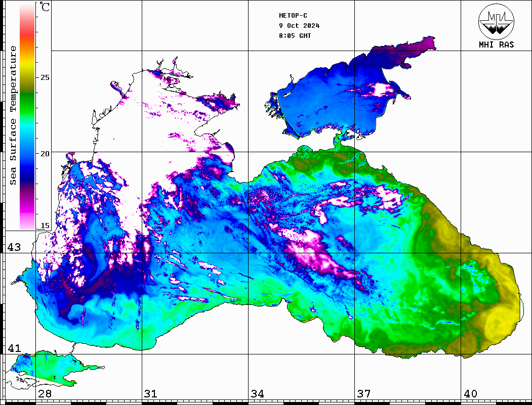Click longitude label "40"
The image size is (532, 405).
coord(470,394)
